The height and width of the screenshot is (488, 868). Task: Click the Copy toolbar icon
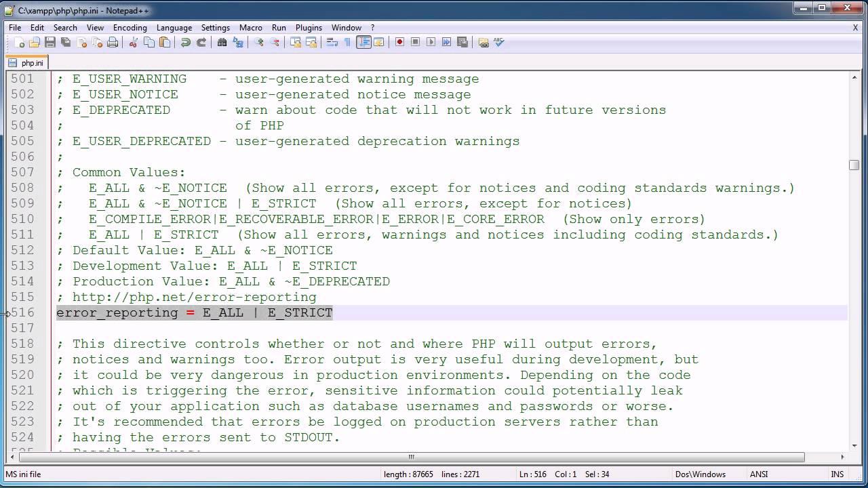coord(149,42)
